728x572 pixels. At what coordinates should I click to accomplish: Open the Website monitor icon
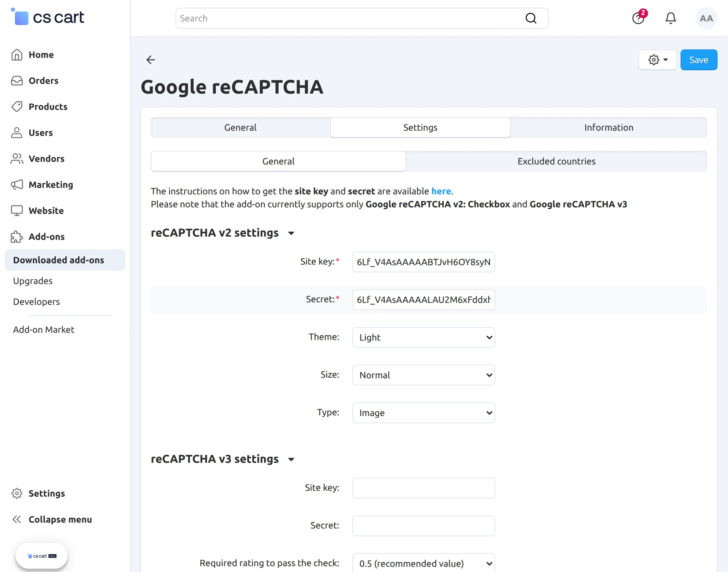point(17,211)
